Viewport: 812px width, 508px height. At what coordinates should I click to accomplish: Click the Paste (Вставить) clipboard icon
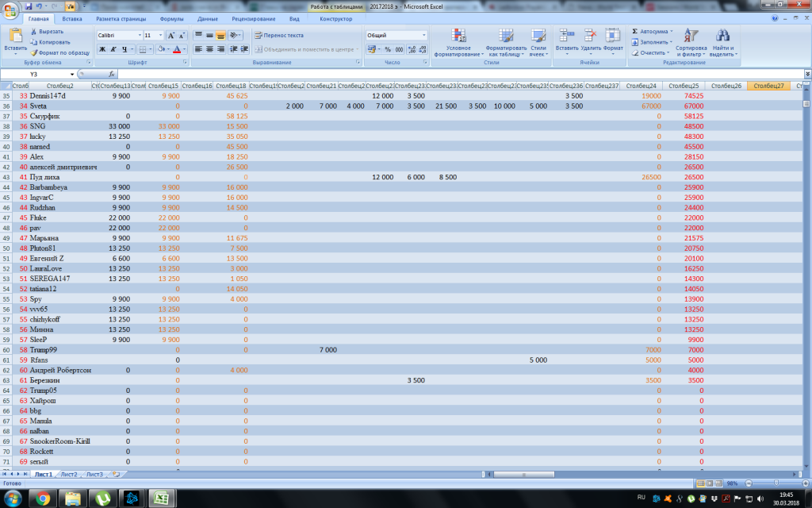point(15,37)
